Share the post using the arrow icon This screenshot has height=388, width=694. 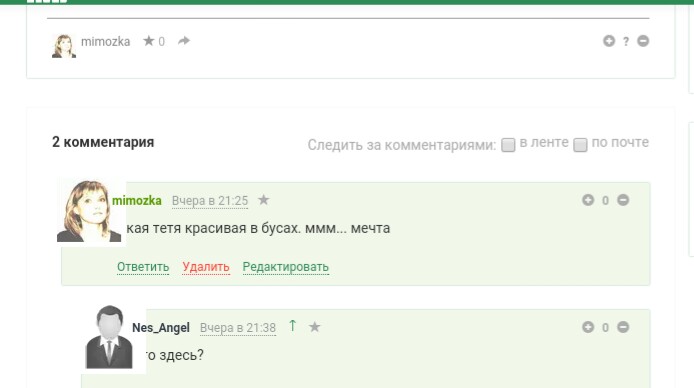pos(184,41)
